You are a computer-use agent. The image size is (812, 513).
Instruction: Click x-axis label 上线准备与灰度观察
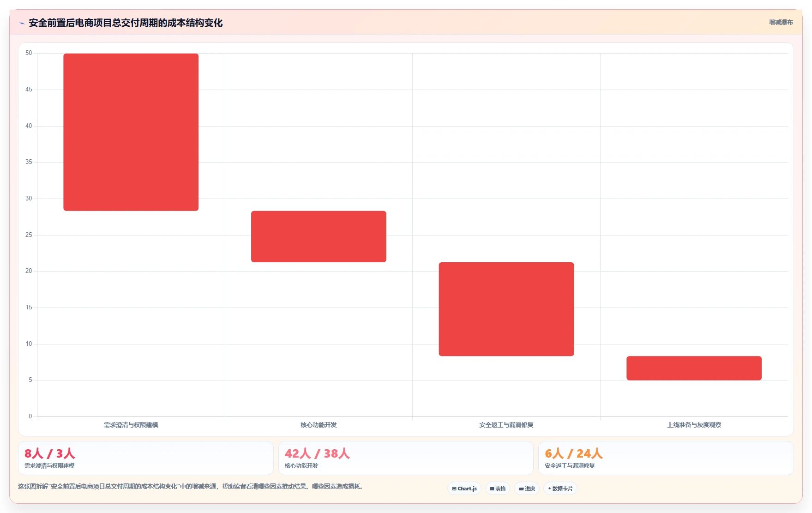click(694, 425)
